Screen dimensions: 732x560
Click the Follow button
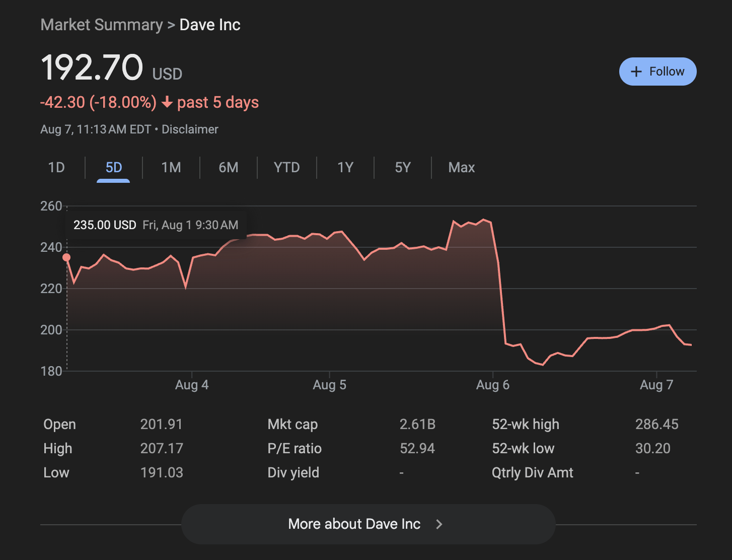[657, 72]
